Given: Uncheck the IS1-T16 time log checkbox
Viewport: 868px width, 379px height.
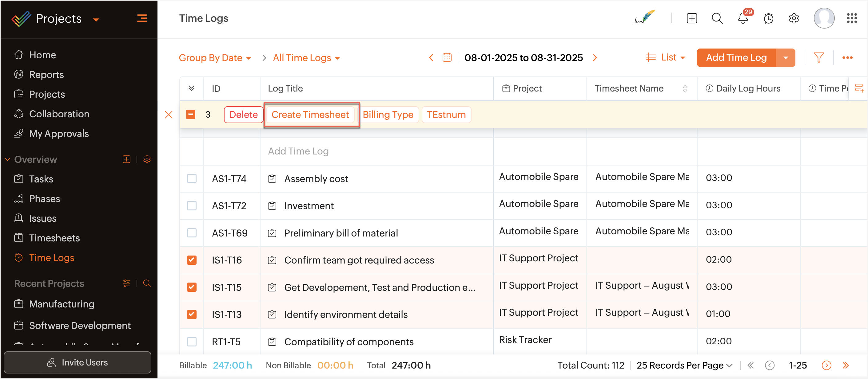Looking at the screenshot, I should click(x=192, y=260).
